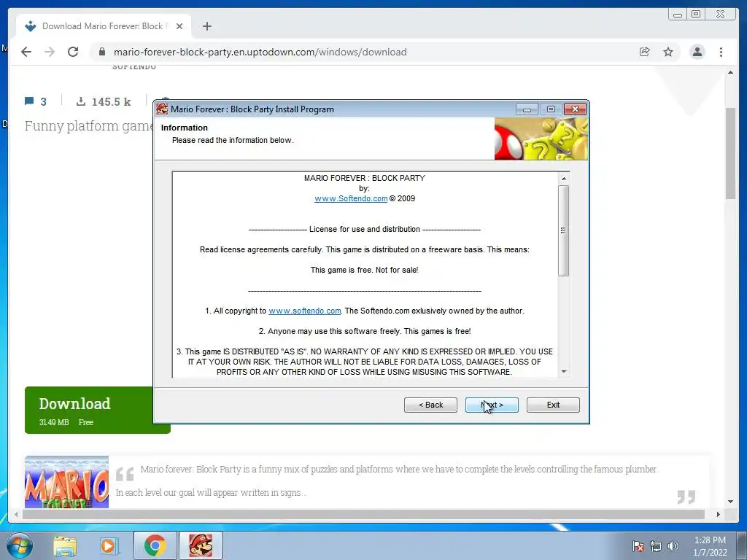Click the Back button in installer
The width and height of the screenshot is (747, 560).
(x=430, y=405)
